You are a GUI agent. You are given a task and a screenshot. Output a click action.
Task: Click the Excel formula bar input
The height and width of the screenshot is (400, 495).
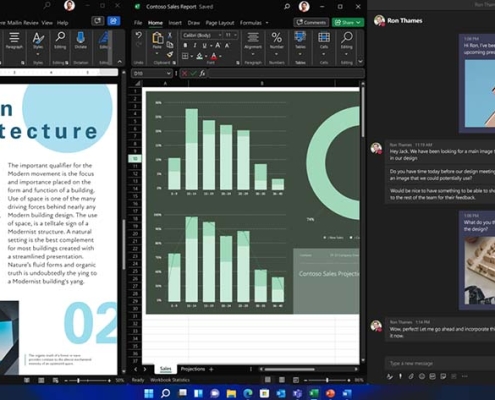point(286,73)
